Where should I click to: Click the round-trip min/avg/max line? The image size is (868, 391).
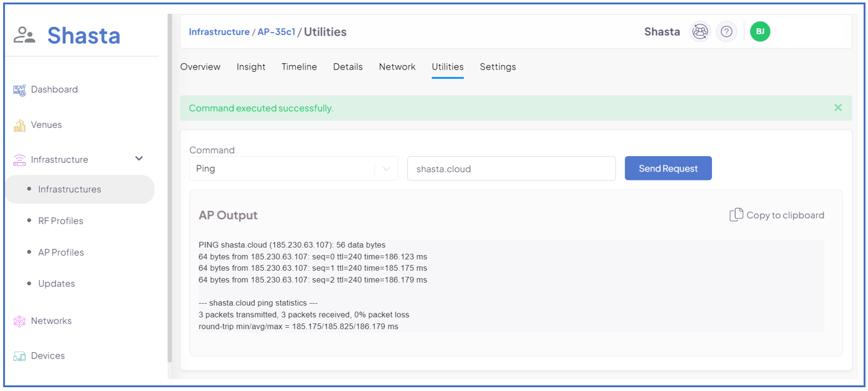pyautogui.click(x=298, y=326)
